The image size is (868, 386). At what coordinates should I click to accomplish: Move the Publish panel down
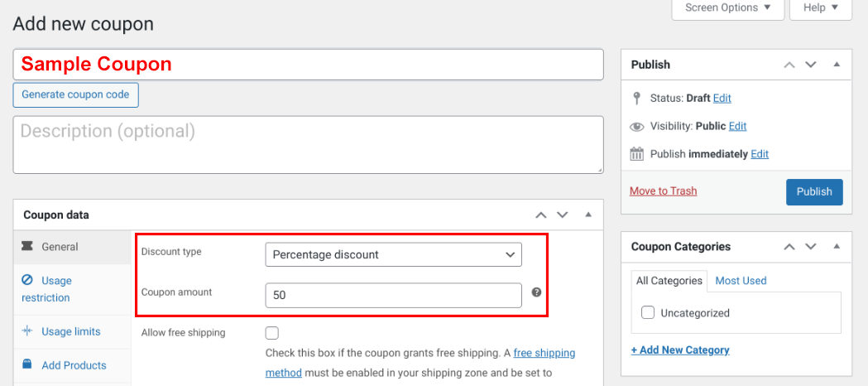[811, 65]
